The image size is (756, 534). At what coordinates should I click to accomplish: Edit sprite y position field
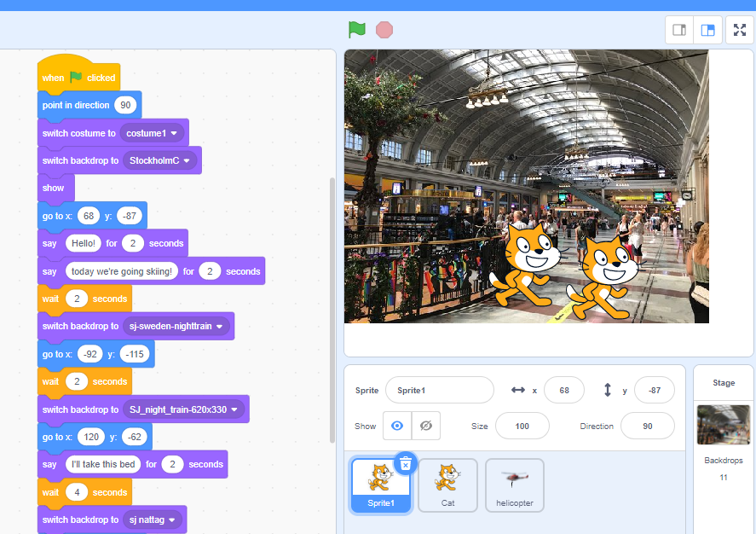pos(655,390)
